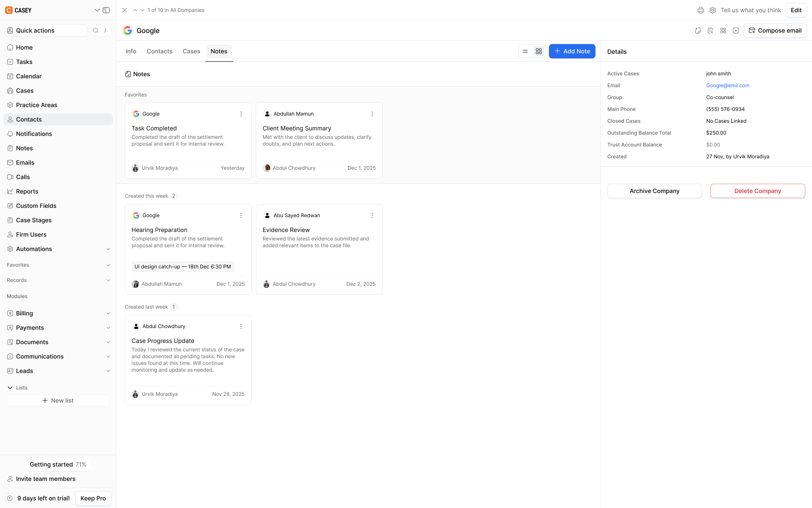Screen dimensions: 812x508
Task: Expand the Communications module
Action: coord(108,356)
